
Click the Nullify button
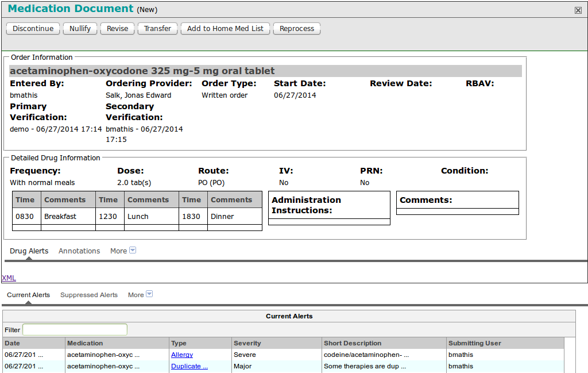point(80,29)
